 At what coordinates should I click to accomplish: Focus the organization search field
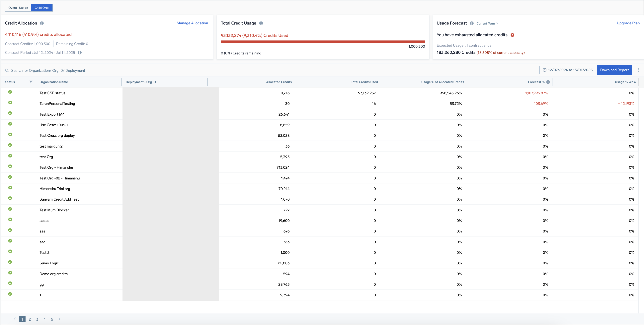coord(48,71)
